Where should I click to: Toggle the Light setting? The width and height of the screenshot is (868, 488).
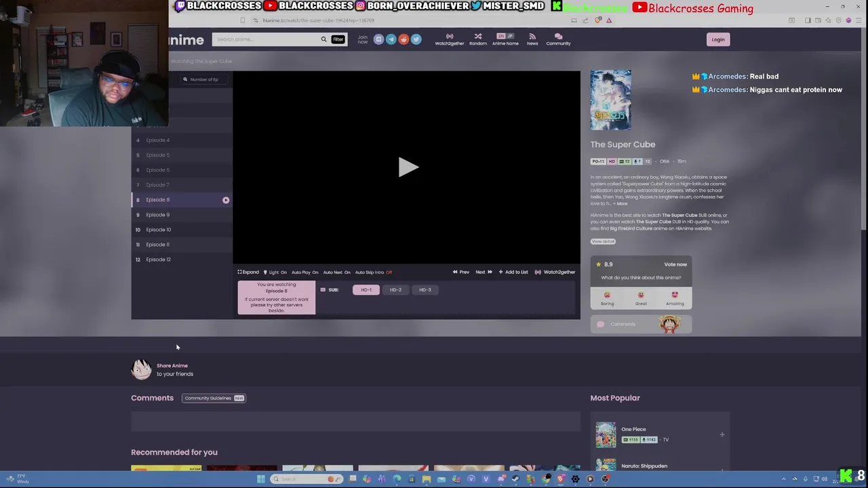[x=275, y=272]
